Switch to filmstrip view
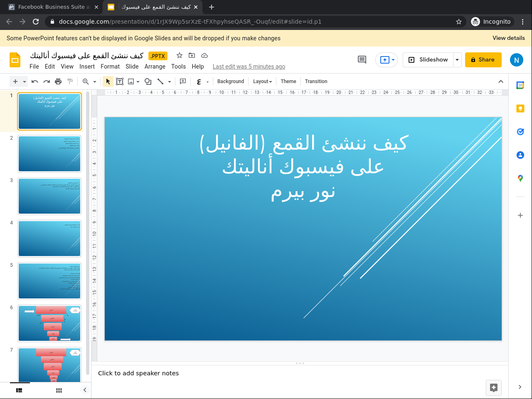 [19, 390]
